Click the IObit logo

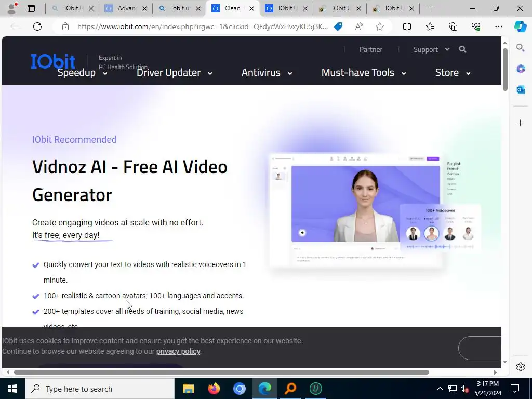[x=53, y=61]
